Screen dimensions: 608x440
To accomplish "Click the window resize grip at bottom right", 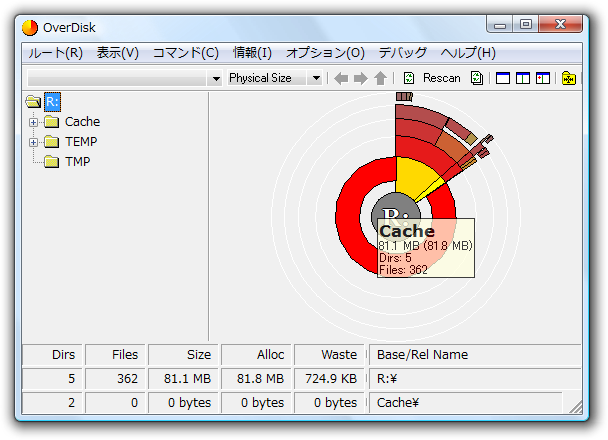I will coord(576,407).
